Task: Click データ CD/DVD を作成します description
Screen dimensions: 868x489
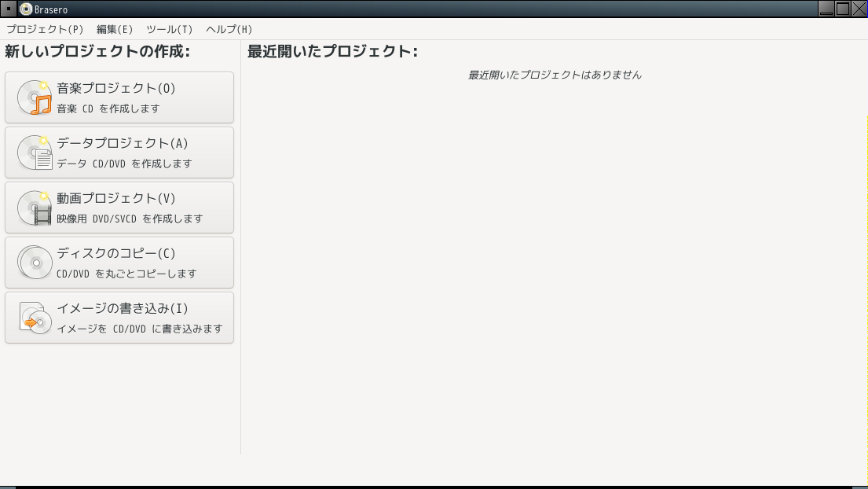Action: 125,164
